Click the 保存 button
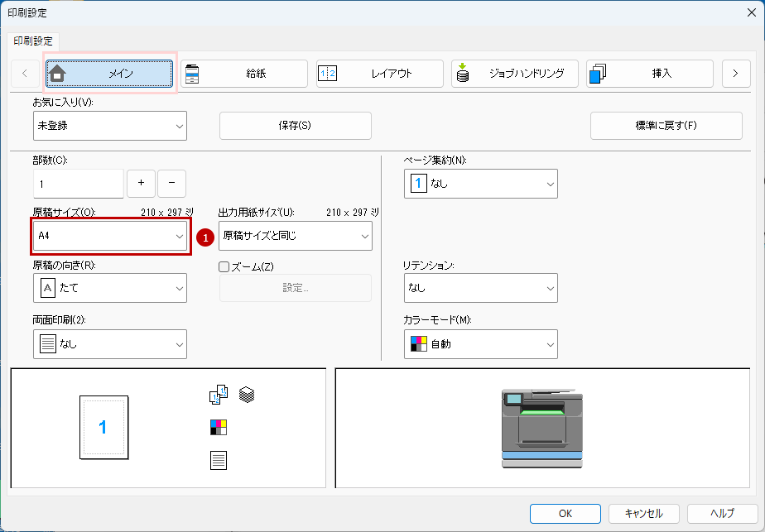The width and height of the screenshot is (765, 532). [295, 126]
